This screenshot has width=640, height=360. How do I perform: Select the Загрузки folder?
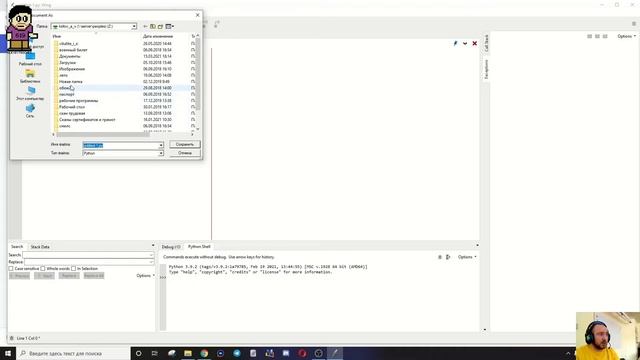point(67,63)
